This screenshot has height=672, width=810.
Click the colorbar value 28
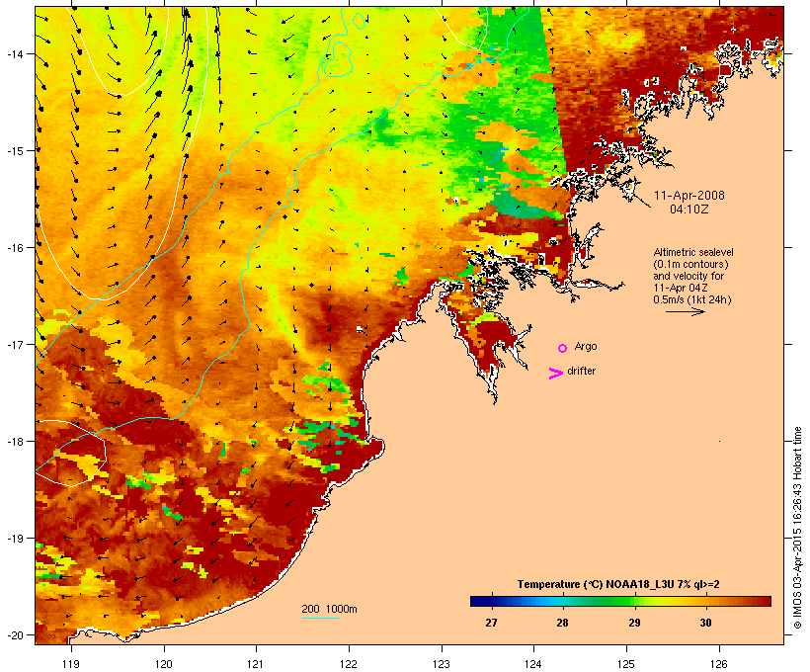[563, 623]
